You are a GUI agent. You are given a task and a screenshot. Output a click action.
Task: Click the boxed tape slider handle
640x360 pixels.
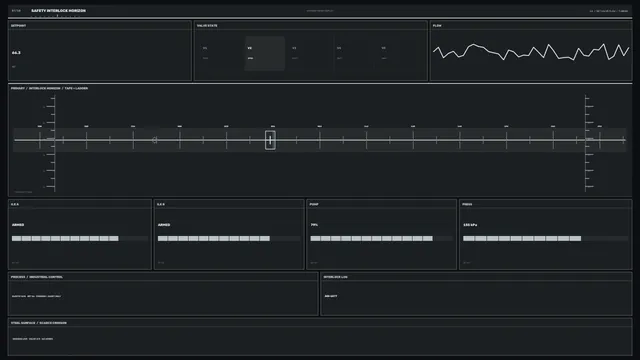coord(270,140)
